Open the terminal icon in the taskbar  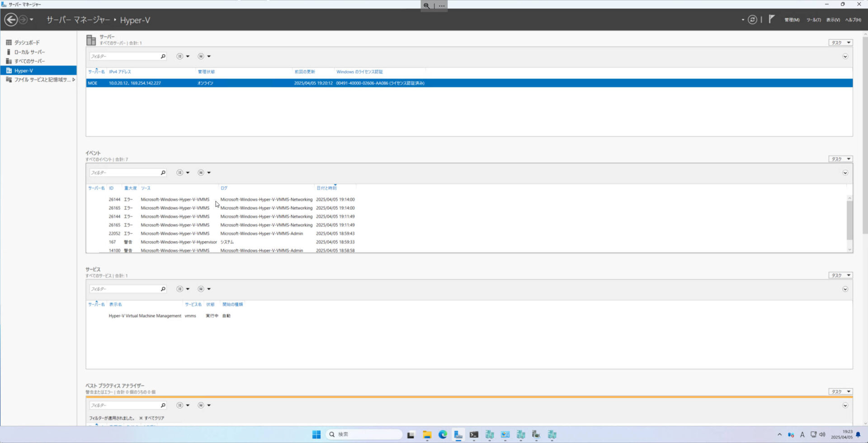coord(474,434)
